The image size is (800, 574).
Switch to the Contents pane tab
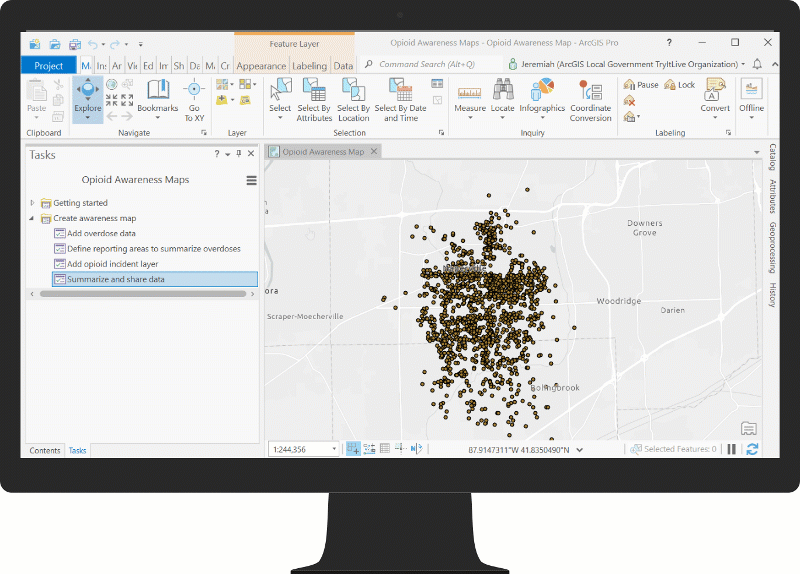(x=45, y=451)
